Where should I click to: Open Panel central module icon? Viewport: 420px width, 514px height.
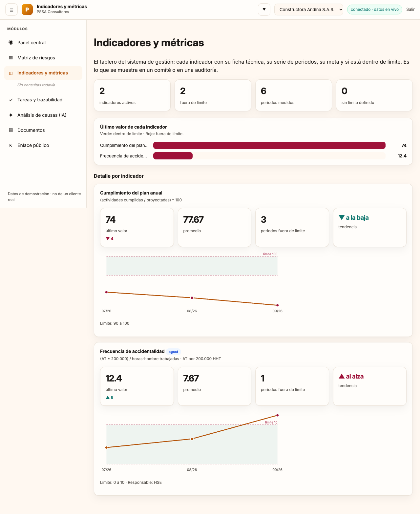tap(11, 42)
